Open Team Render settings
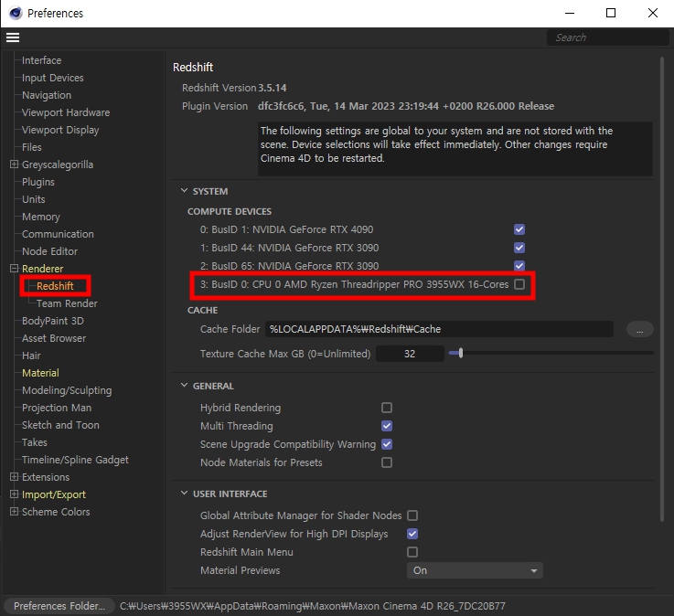The width and height of the screenshot is (674, 616). point(67,303)
